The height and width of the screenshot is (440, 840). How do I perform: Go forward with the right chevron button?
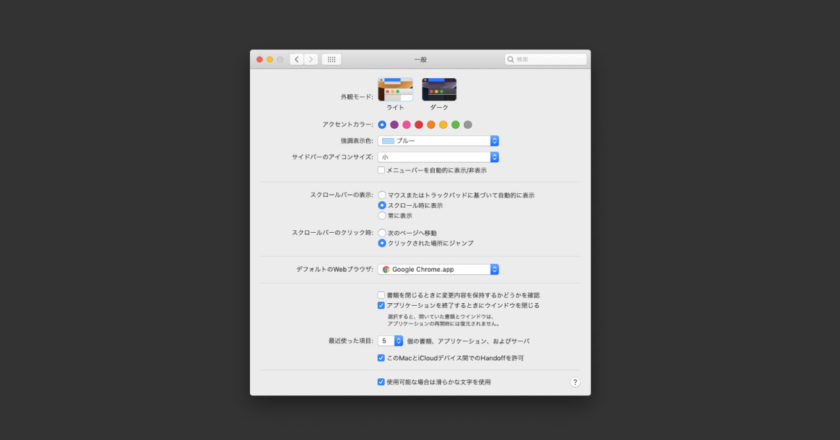311,59
